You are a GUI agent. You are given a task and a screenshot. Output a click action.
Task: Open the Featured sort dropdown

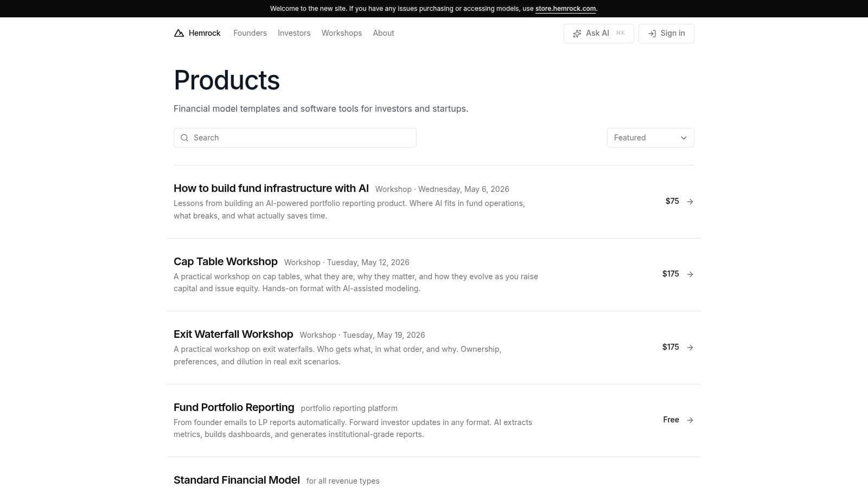pos(650,138)
